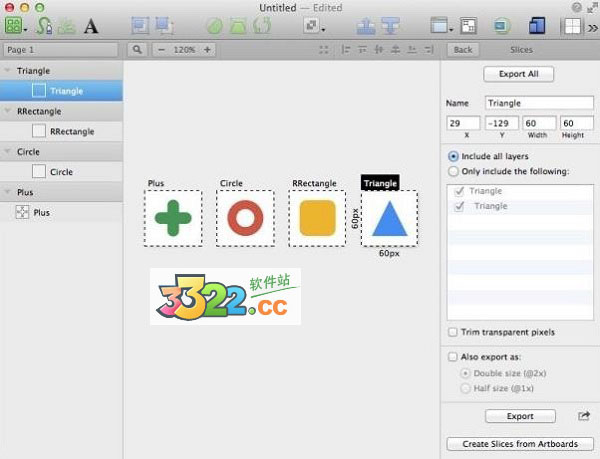Click the vector pen tool icon
Screen dimensions: 600x459
point(45,25)
